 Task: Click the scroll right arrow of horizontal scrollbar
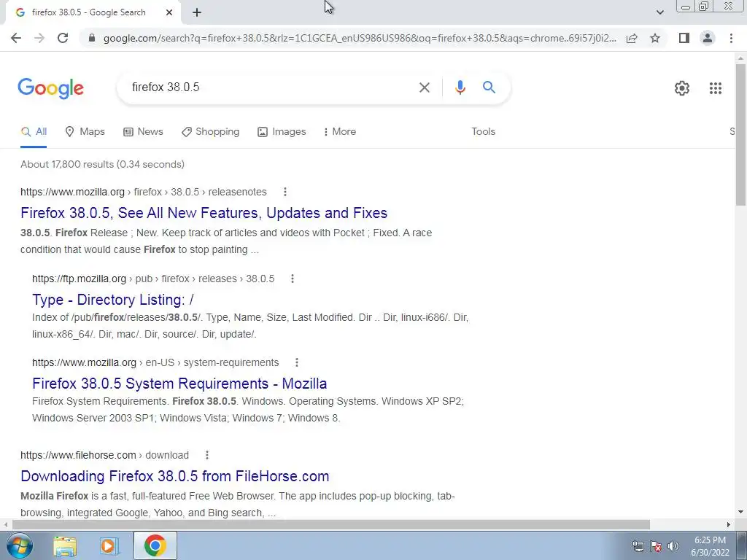click(728, 525)
